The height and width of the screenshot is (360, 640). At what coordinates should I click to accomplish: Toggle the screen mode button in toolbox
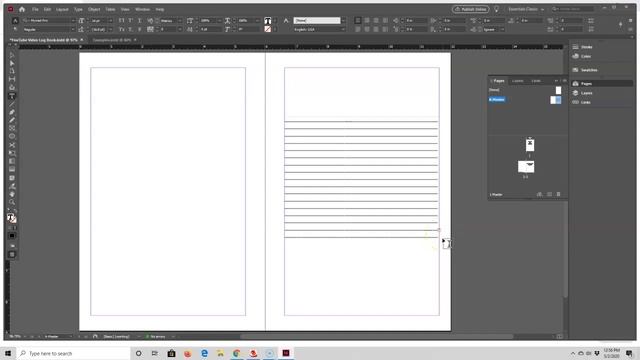(x=12, y=255)
